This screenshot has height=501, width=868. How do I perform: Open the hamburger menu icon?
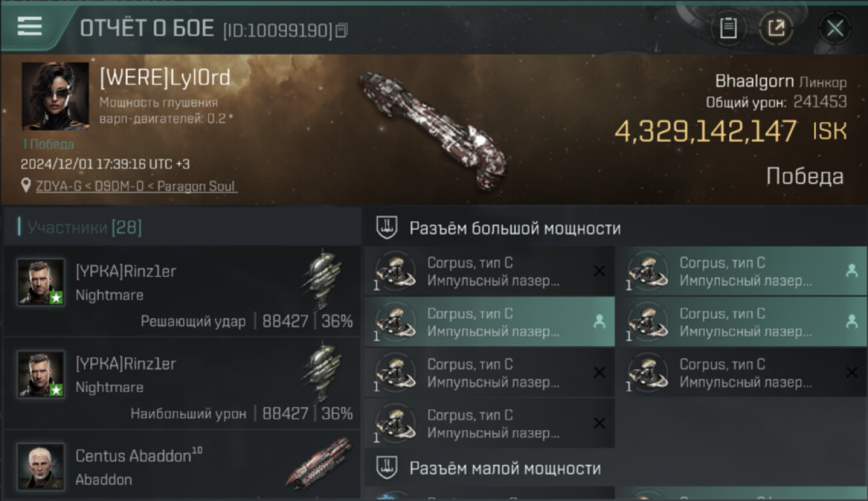(x=29, y=26)
